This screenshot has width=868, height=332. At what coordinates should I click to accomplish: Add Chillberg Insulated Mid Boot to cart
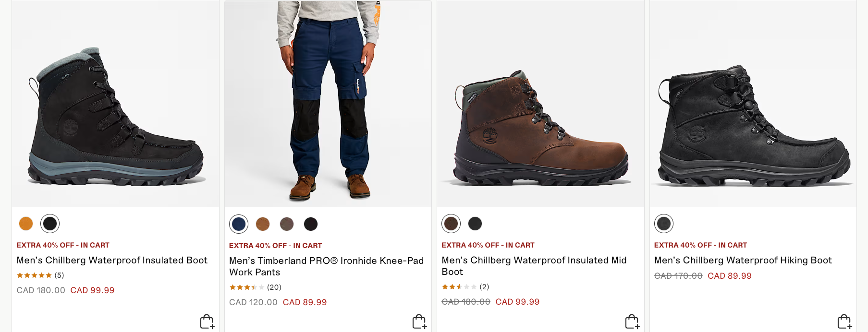click(632, 321)
